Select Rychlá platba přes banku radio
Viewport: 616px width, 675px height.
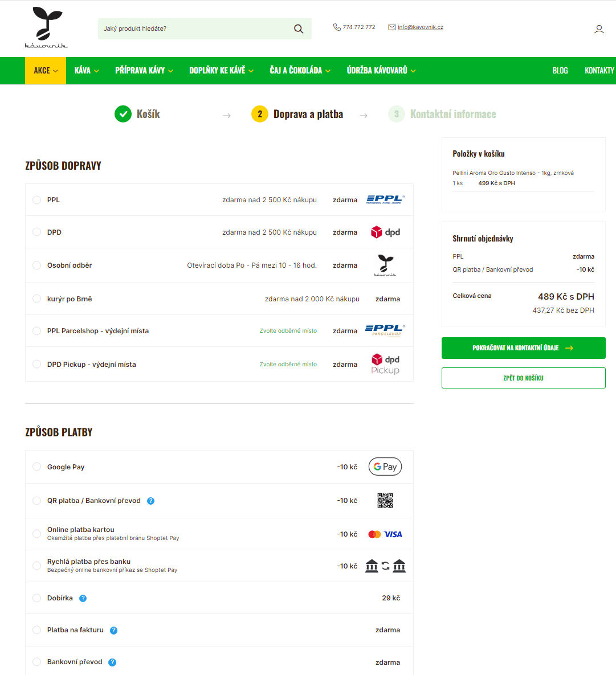(x=37, y=566)
